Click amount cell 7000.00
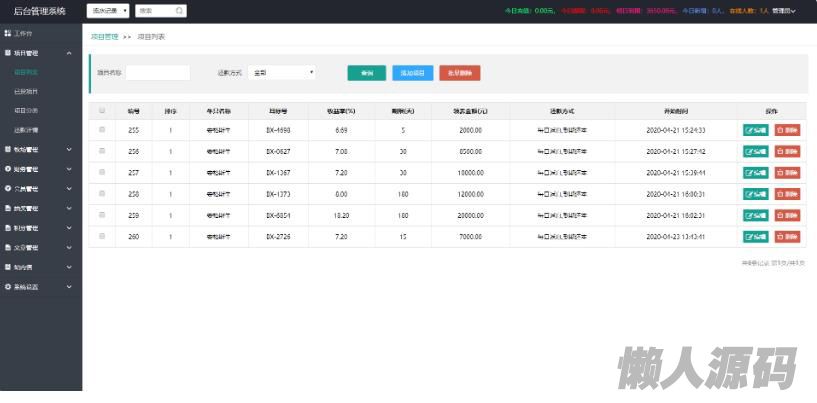817x403 pixels. tap(471, 237)
